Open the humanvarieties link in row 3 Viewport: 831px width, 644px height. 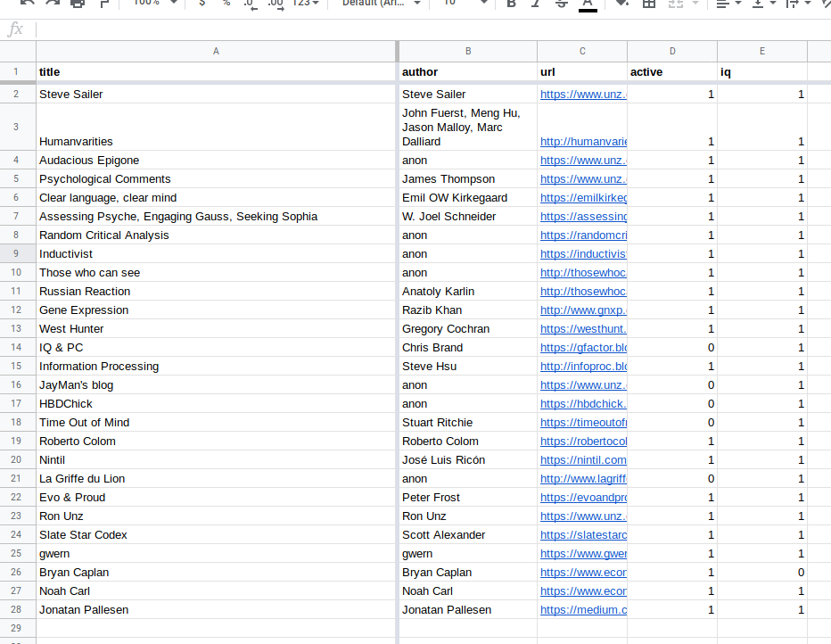pos(583,142)
